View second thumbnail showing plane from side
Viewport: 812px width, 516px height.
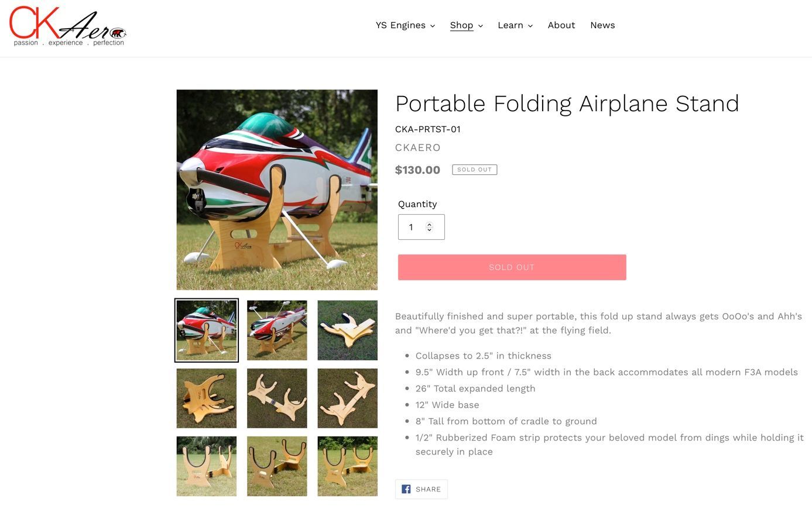(x=277, y=331)
